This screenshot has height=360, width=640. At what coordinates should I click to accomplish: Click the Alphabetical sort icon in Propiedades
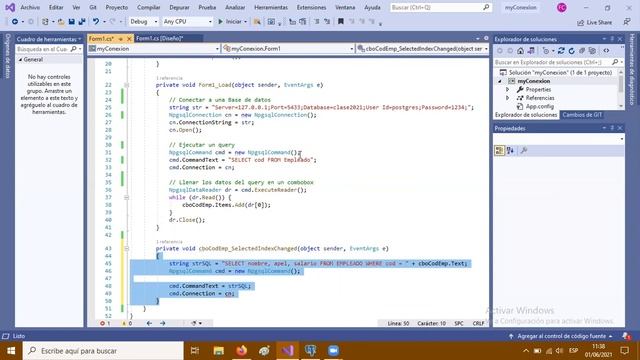[x=510, y=151]
